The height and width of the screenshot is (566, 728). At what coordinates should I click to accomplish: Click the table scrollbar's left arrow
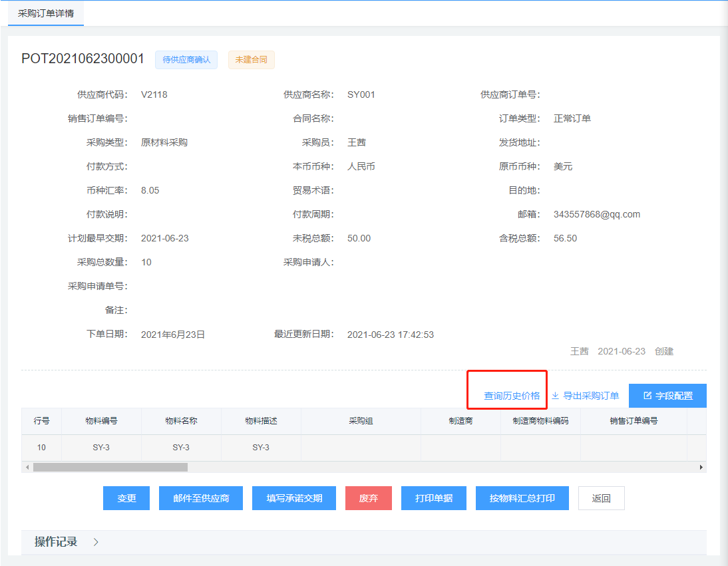(x=27, y=468)
